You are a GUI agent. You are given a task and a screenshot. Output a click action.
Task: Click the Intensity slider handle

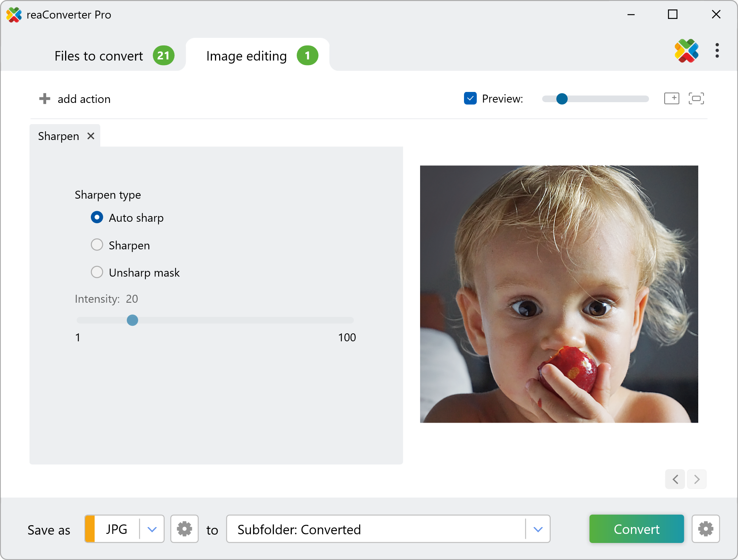pos(132,320)
